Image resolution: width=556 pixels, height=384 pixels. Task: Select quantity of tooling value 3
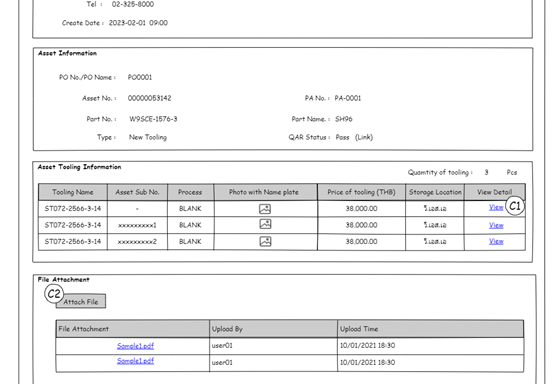[x=486, y=172]
